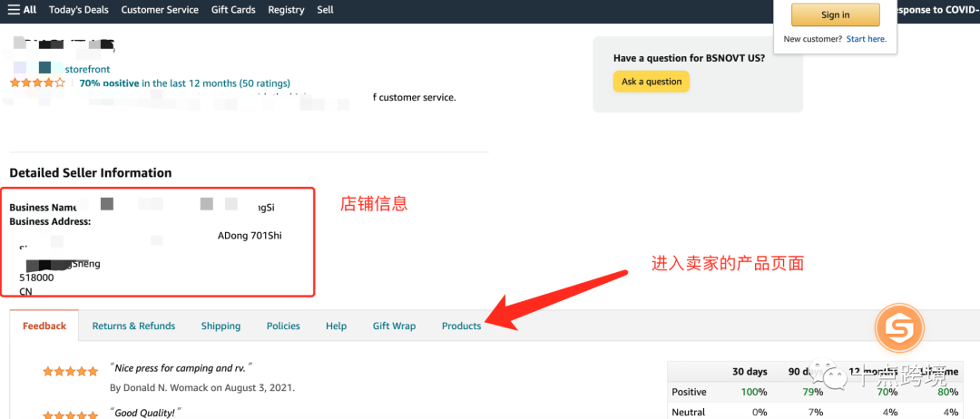
Task: Click the yellow Sign in button
Action: click(835, 15)
